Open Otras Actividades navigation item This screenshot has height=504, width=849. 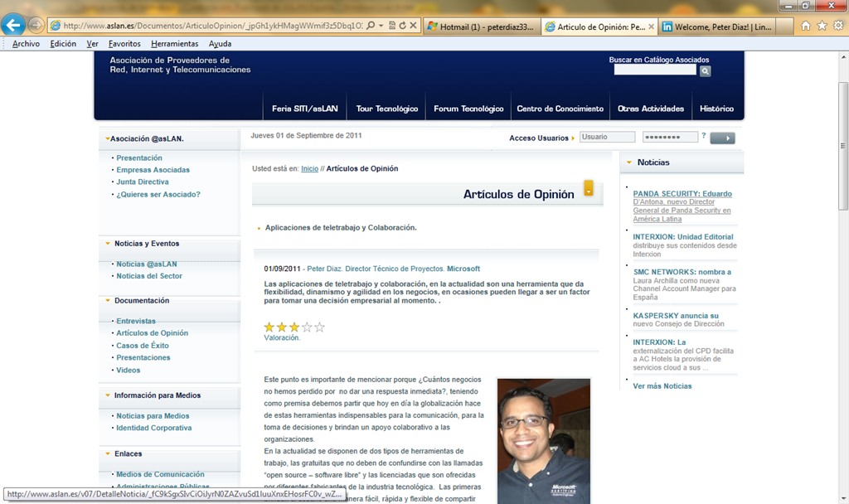tap(650, 109)
